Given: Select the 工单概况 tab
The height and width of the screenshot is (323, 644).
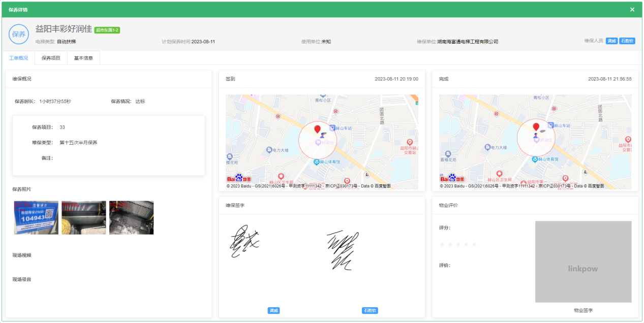Looking at the screenshot, I should pyautogui.click(x=18, y=58).
